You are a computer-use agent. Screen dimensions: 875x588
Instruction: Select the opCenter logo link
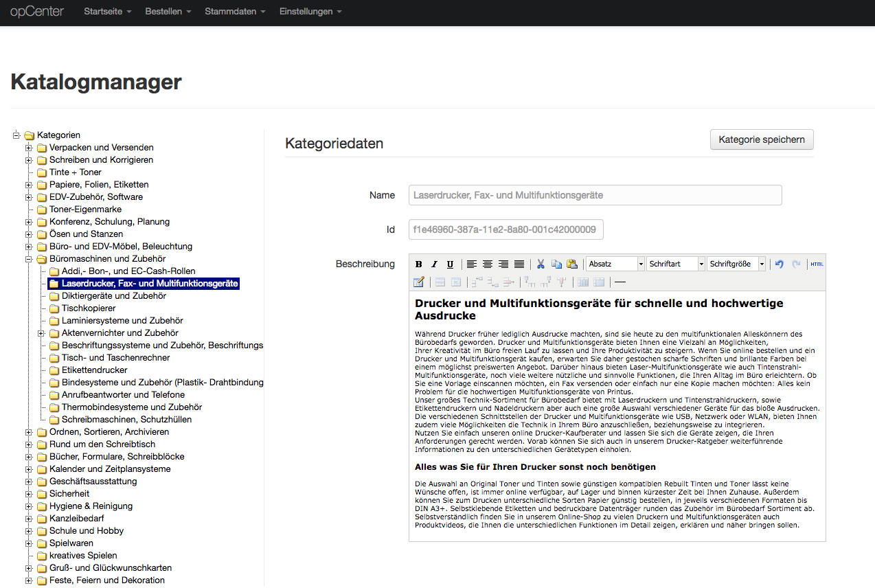point(36,11)
